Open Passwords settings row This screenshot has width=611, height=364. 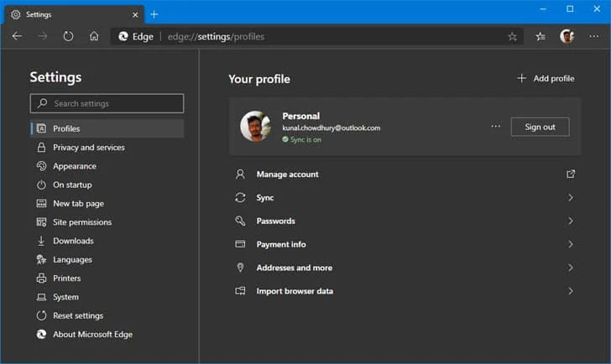point(405,221)
